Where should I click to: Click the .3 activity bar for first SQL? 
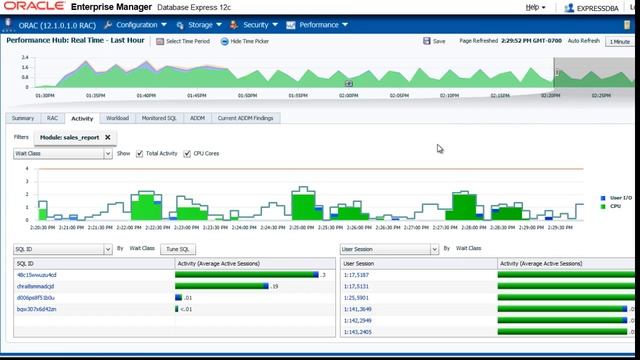coord(247,275)
